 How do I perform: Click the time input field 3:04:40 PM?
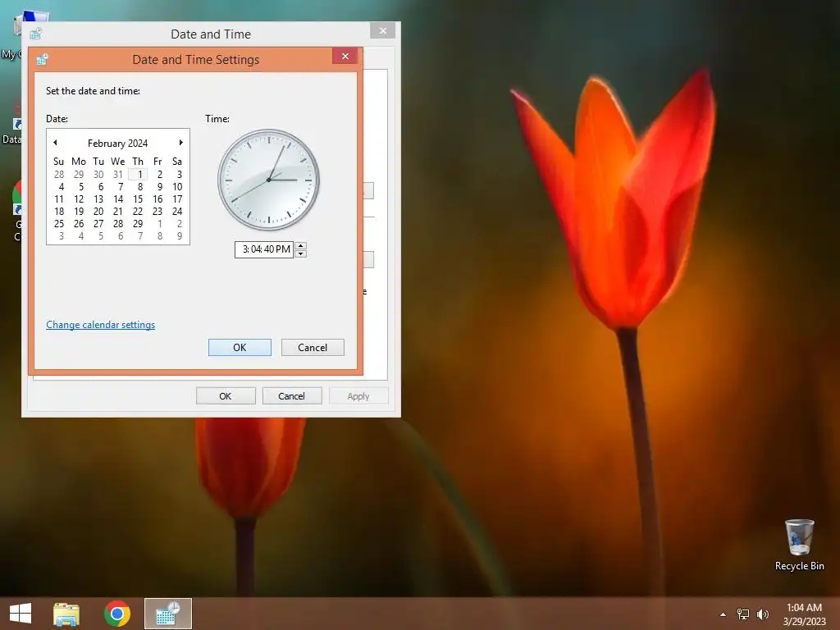click(265, 249)
